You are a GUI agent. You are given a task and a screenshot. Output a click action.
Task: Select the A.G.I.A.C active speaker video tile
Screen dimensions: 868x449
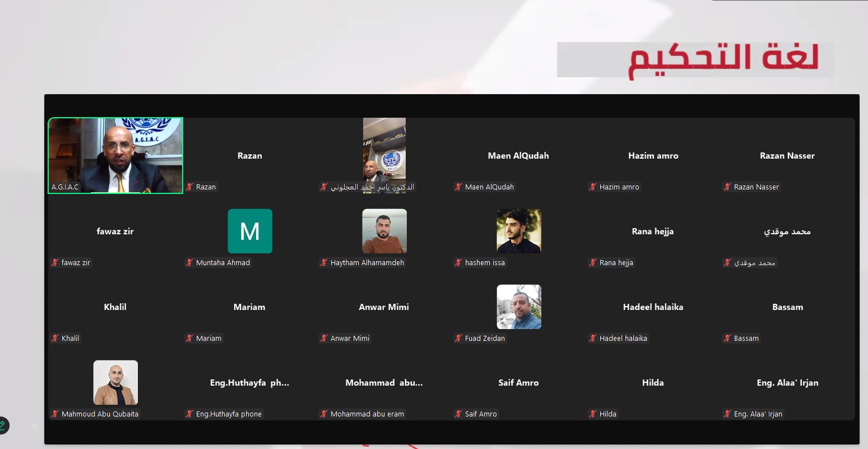(x=115, y=155)
